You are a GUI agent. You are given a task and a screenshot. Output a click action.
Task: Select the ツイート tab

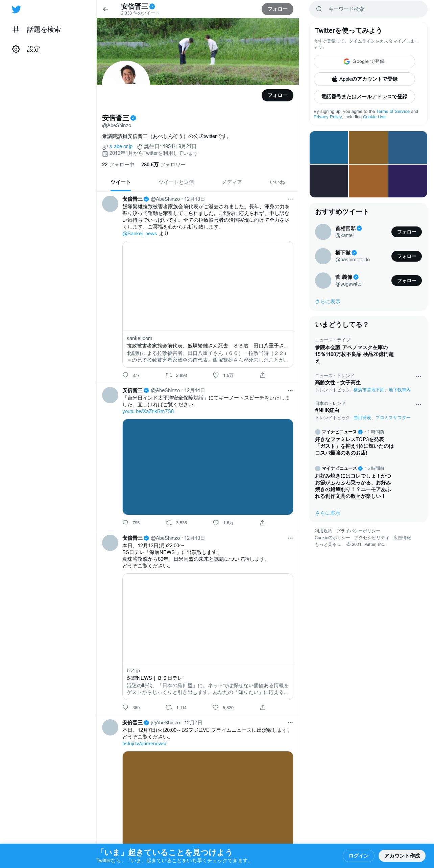click(120, 183)
